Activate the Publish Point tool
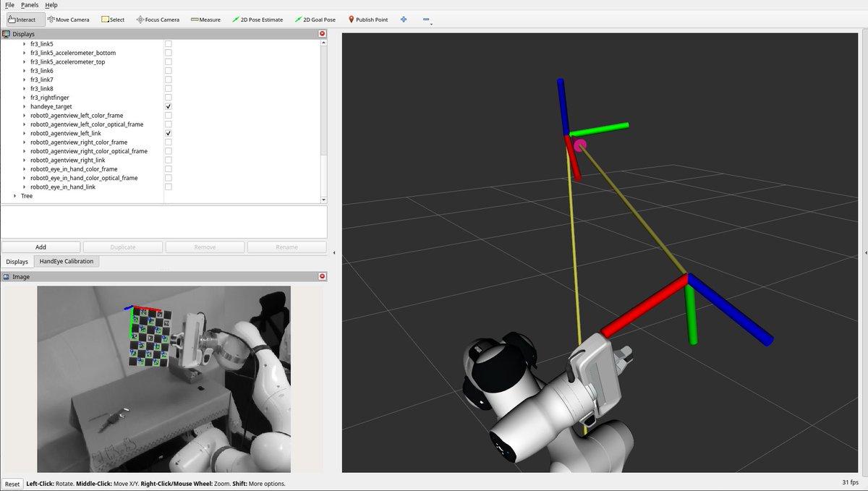Image resolution: width=868 pixels, height=491 pixels. click(x=368, y=20)
